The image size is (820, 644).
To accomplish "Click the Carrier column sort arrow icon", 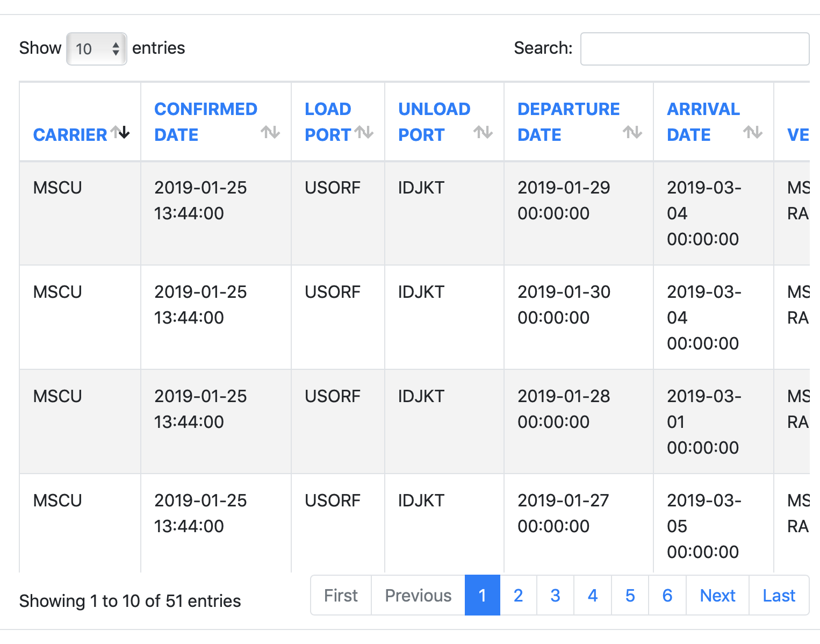I will pyautogui.click(x=120, y=132).
